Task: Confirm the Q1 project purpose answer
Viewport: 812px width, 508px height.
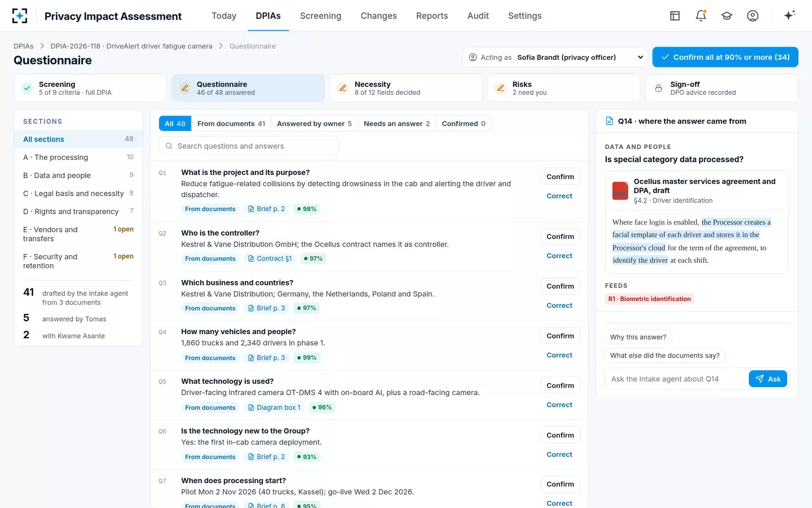Action: pos(560,177)
